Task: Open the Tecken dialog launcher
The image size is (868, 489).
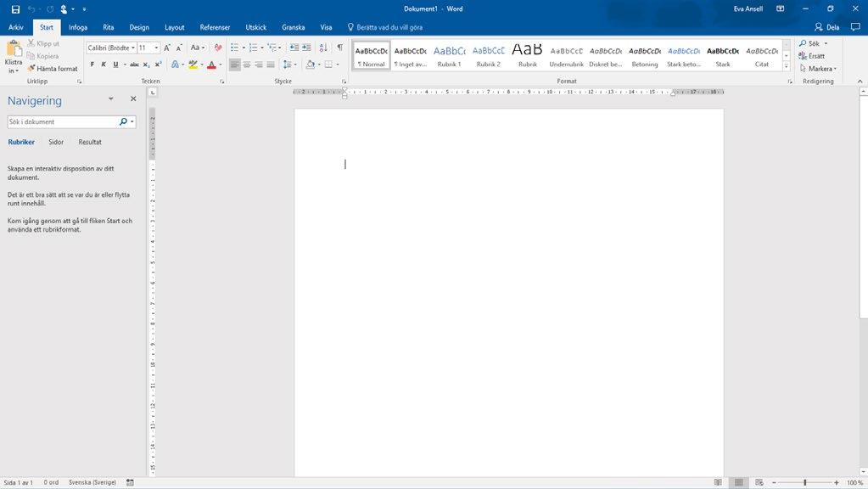Action: (x=222, y=81)
